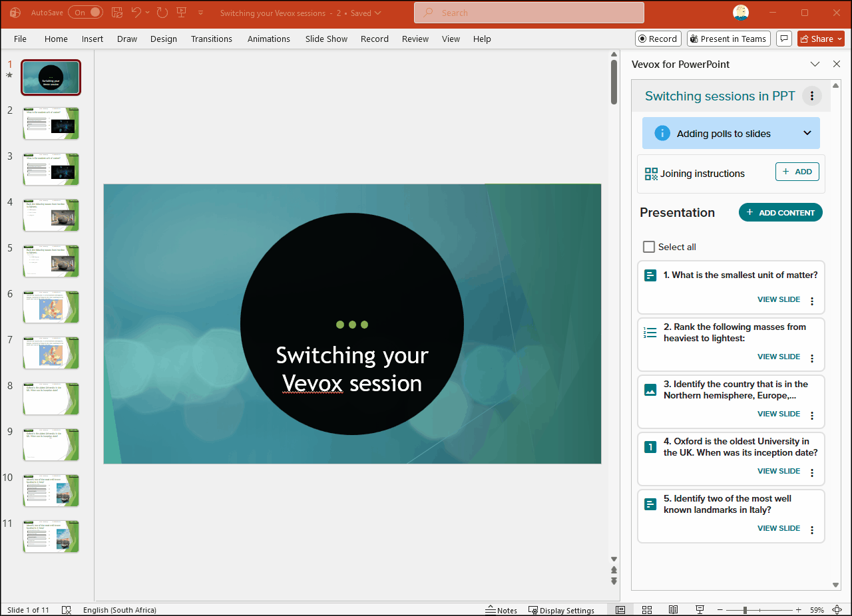The width and height of the screenshot is (852, 616).
Task: Close the Vevox for PowerPoint pane
Action: pos(837,64)
